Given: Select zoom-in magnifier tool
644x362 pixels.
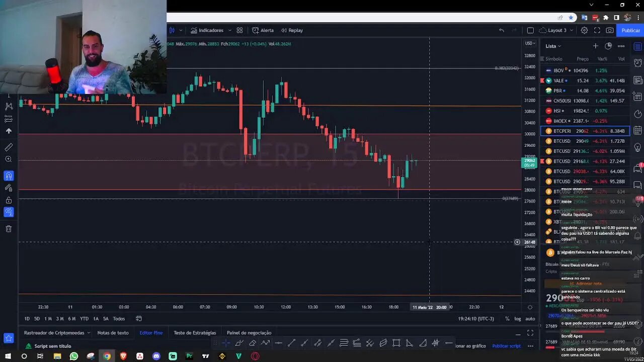Looking at the screenshot, I should 9,159.
